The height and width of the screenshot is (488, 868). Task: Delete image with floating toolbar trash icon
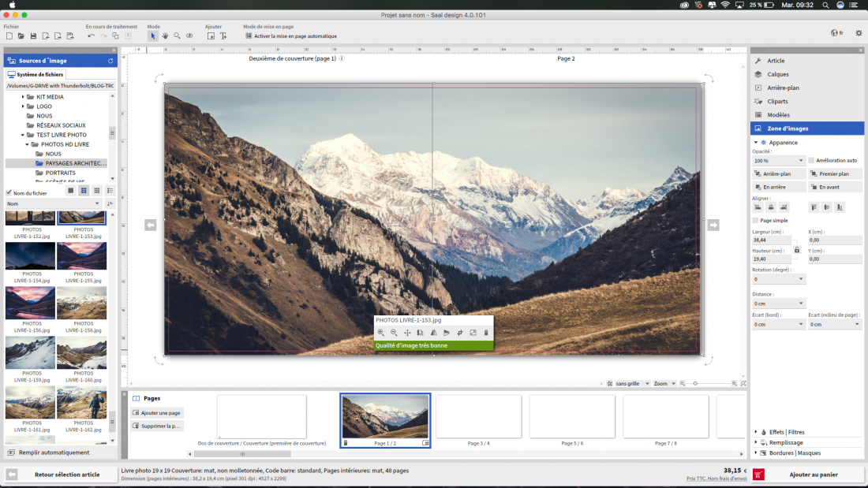pyautogui.click(x=486, y=333)
